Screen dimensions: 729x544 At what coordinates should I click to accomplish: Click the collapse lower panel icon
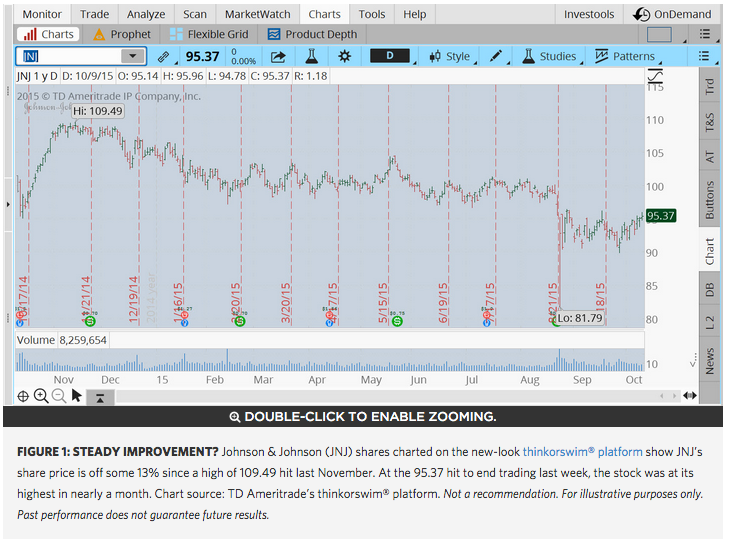coord(100,398)
